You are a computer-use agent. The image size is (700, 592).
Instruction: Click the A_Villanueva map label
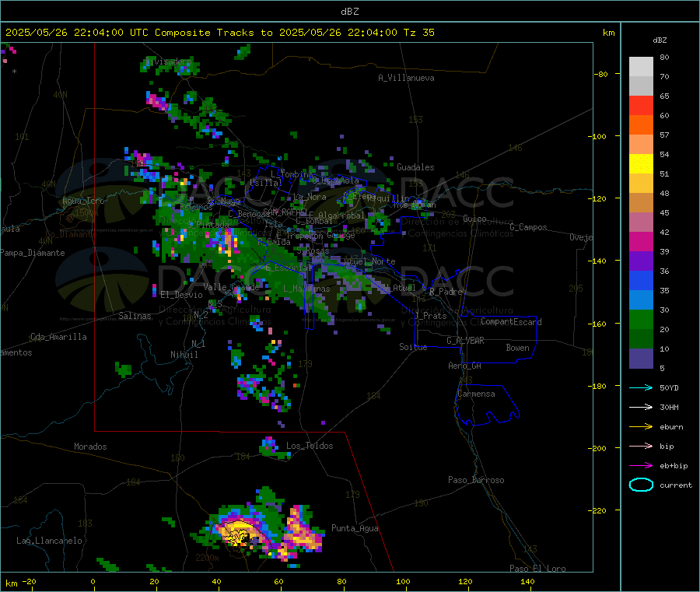point(406,78)
